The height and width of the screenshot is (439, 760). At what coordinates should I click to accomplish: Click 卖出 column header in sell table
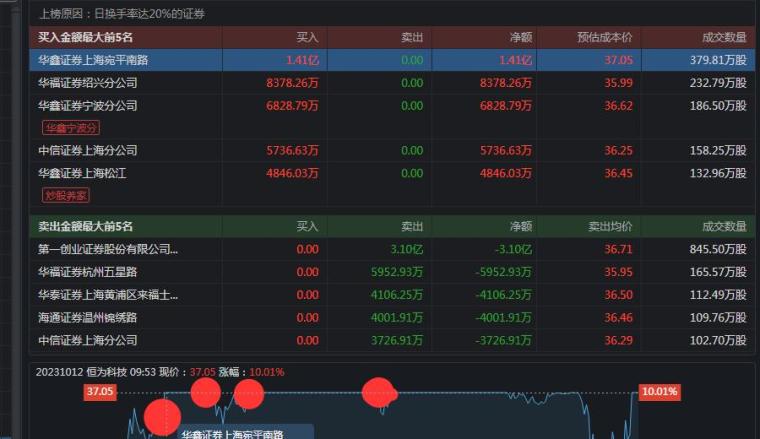pyautogui.click(x=412, y=226)
